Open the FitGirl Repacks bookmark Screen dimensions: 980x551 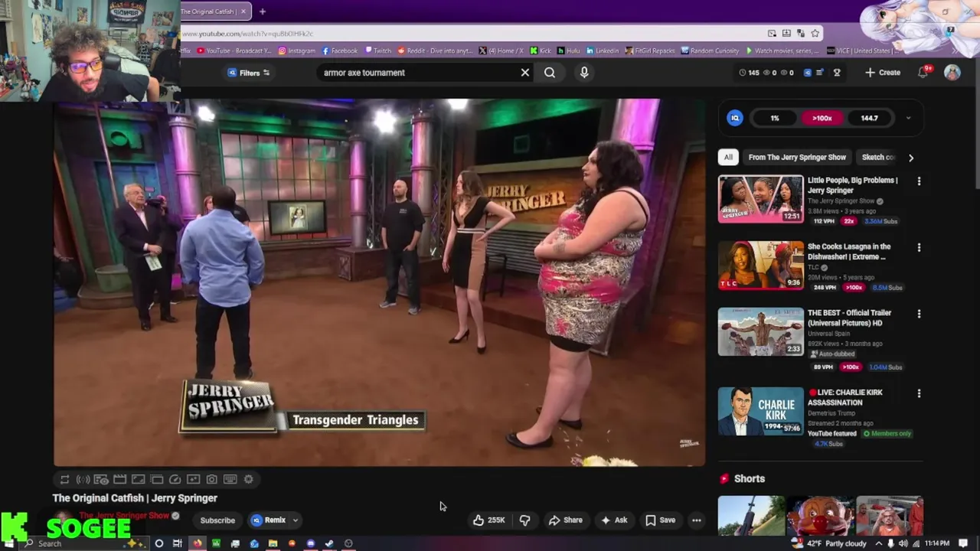point(650,51)
